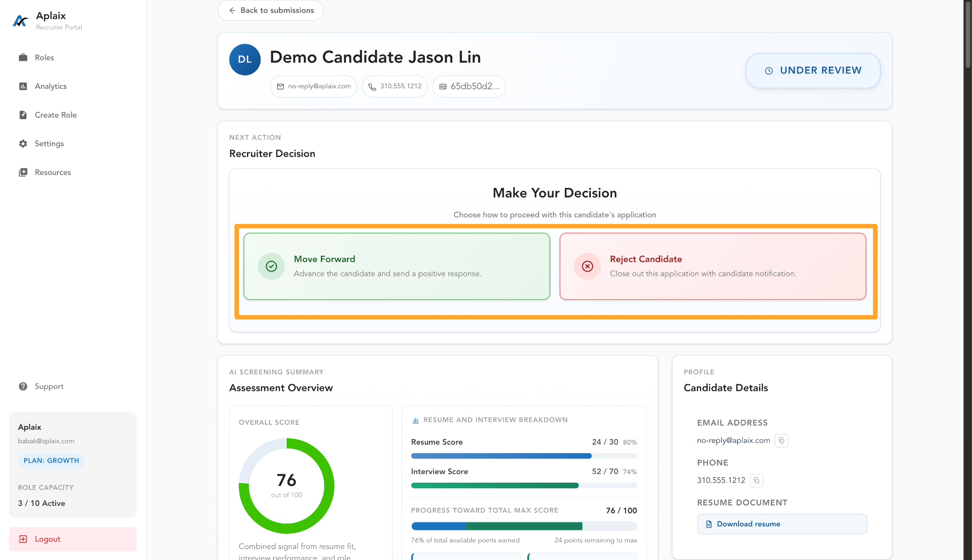Click the no-reply@aplaix.com header chip
Viewport: 972px width, 560px height.
tap(313, 86)
